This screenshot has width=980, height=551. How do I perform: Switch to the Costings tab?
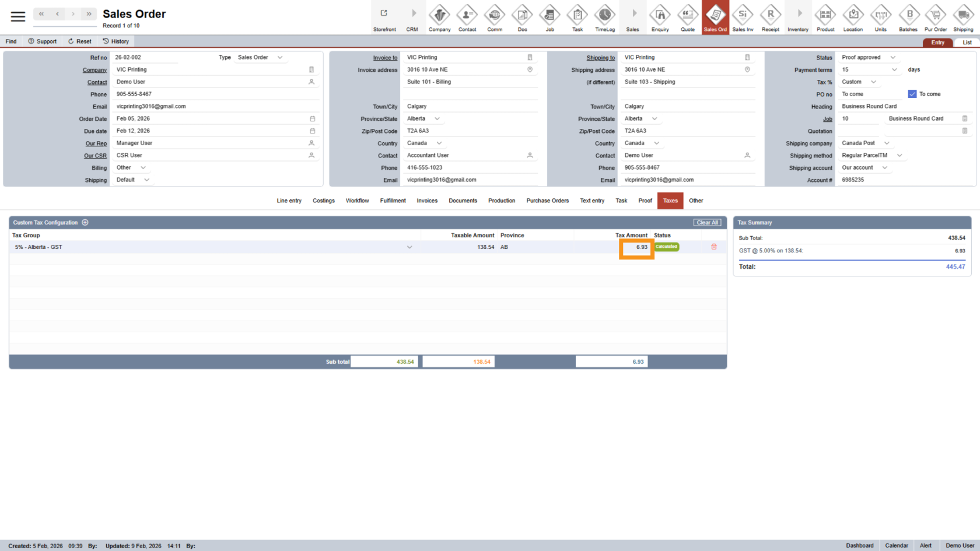tap(323, 201)
